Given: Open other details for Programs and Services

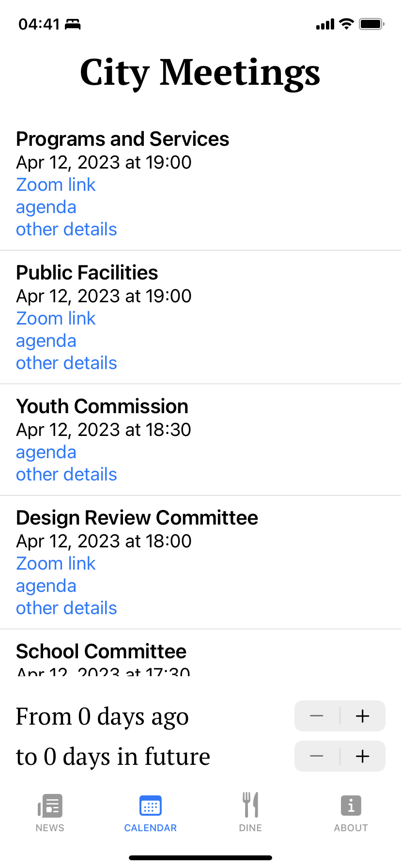Looking at the screenshot, I should pyautogui.click(x=66, y=230).
